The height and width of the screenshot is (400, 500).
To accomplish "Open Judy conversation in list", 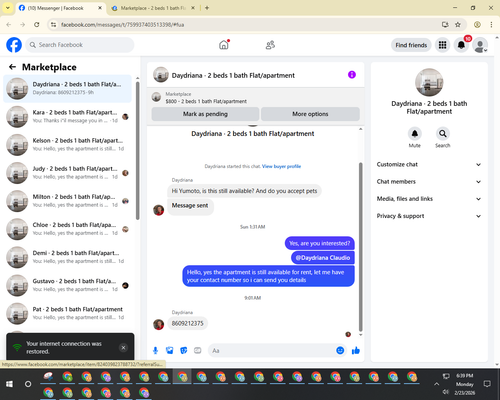I will click(x=67, y=173).
